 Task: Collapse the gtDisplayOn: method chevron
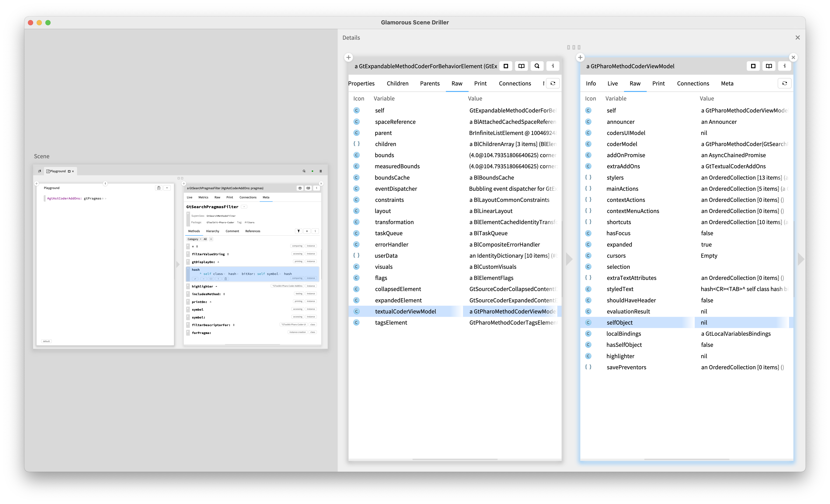click(218, 262)
